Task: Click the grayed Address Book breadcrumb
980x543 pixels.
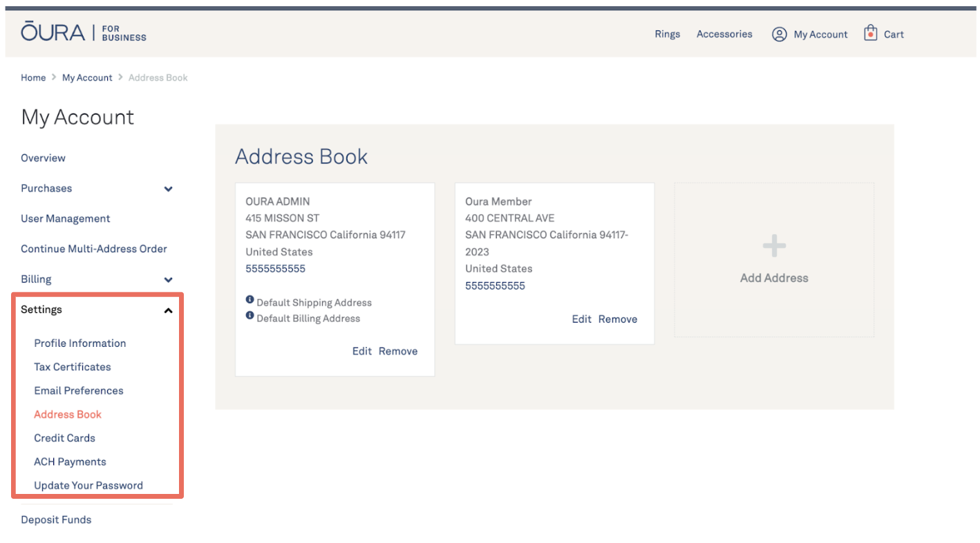Action: coord(158,77)
